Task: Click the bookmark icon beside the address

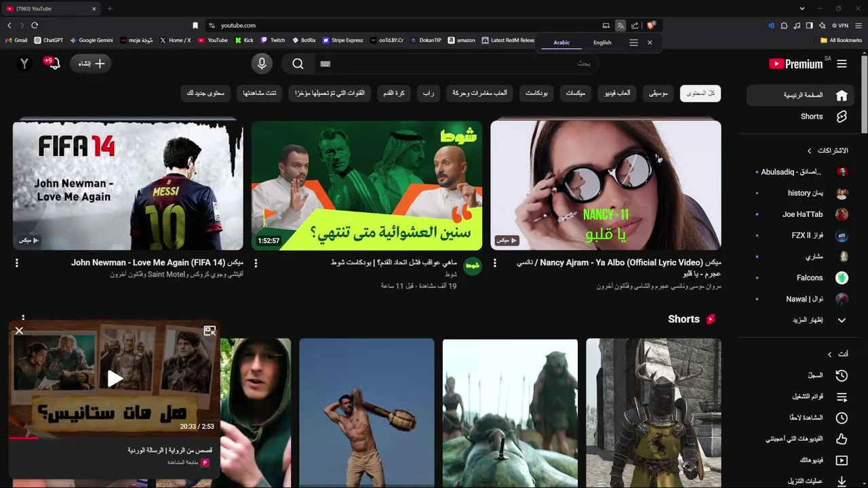Action: point(195,25)
